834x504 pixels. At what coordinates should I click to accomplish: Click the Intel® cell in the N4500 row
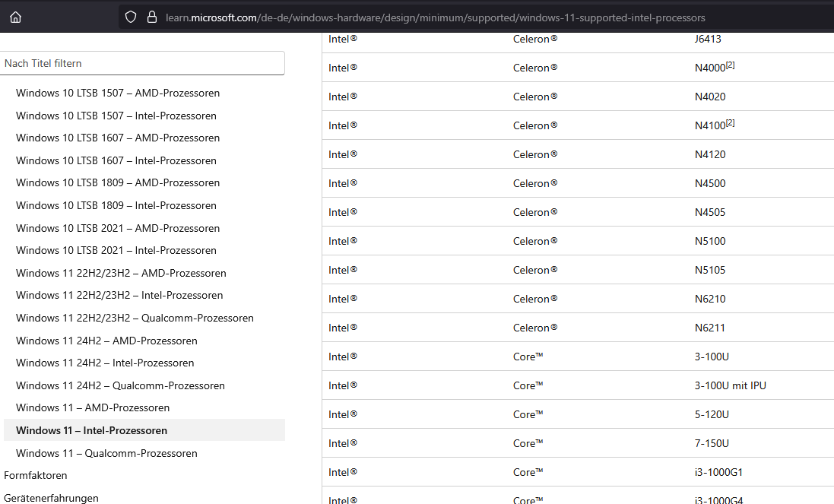(343, 183)
